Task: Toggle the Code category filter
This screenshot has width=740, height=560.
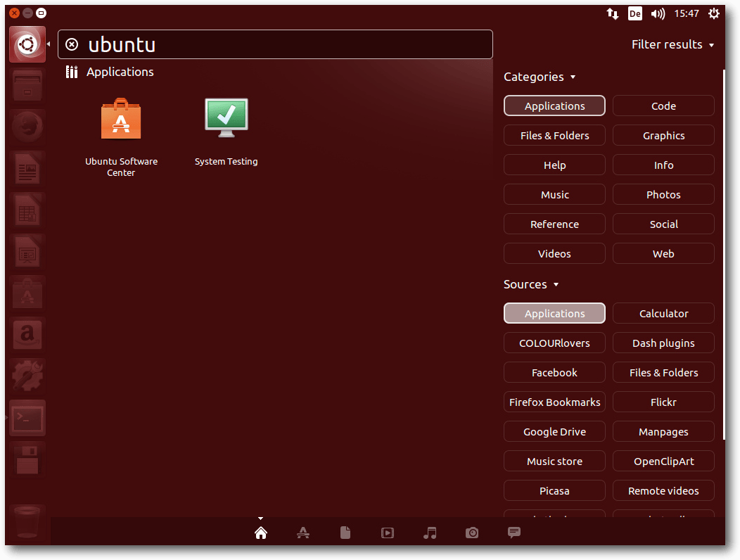Action: pyautogui.click(x=663, y=106)
